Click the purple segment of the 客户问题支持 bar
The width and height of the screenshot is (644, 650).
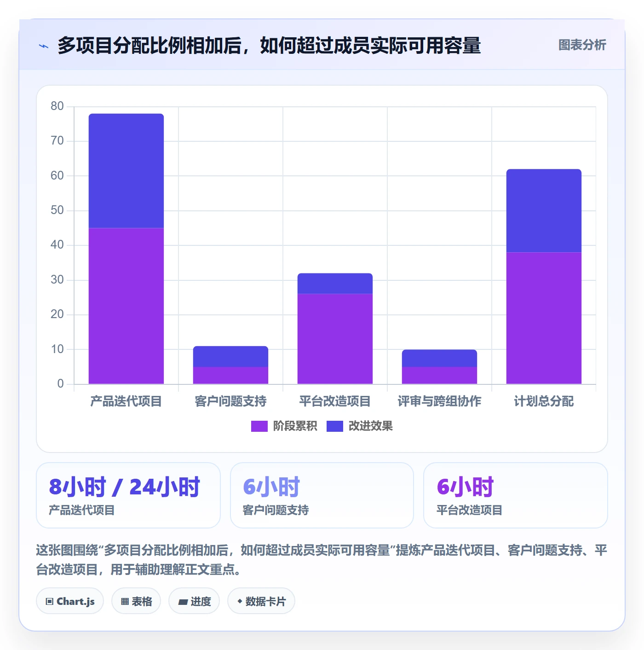(x=230, y=375)
